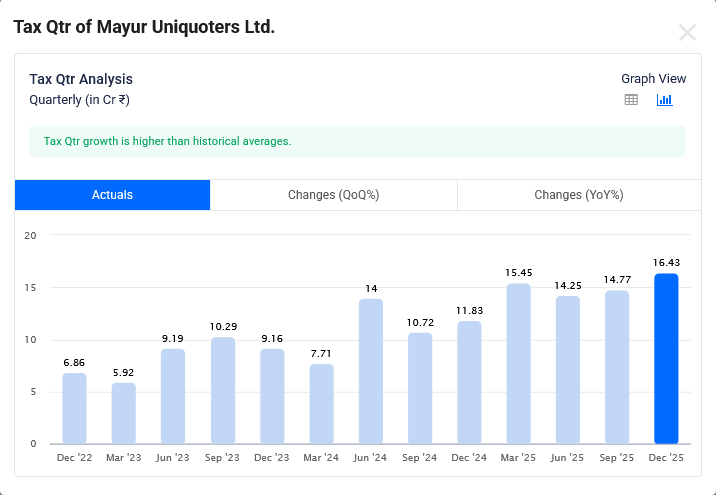The height and width of the screenshot is (495, 716).
Task: Click the Jun '25 bar
Action: click(568, 370)
